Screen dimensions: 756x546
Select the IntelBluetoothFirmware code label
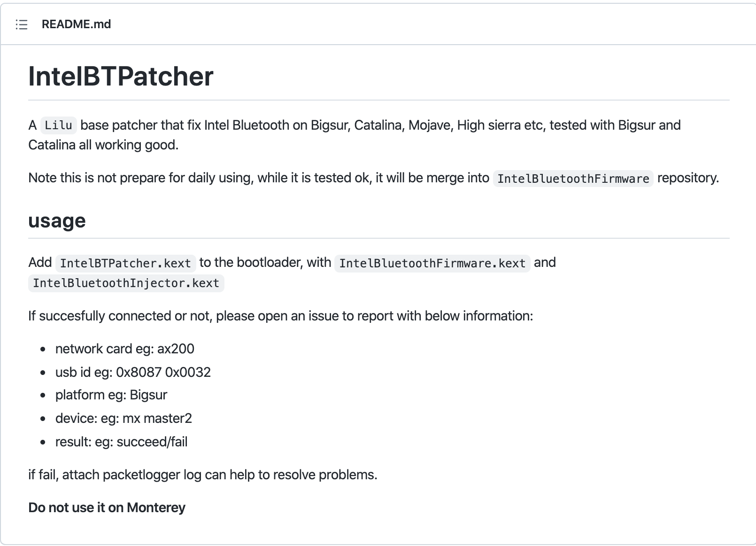pos(573,179)
